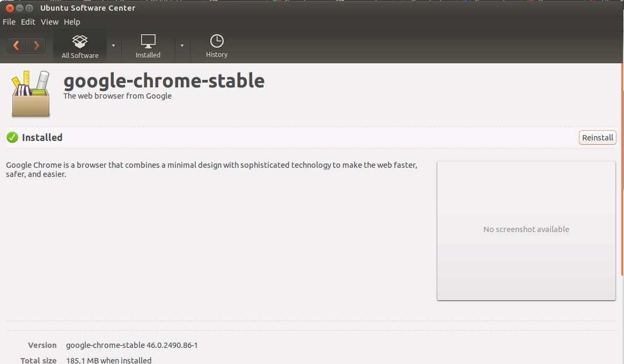Click the green Installed checkmark icon
This screenshot has height=364, width=624.
(x=12, y=137)
